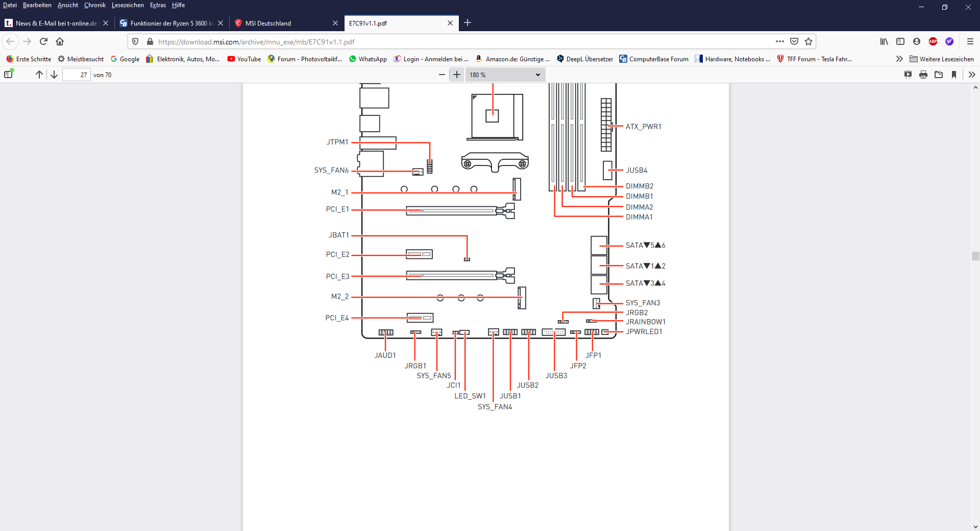Open Meistbesucht bookmarks folder

point(81,59)
